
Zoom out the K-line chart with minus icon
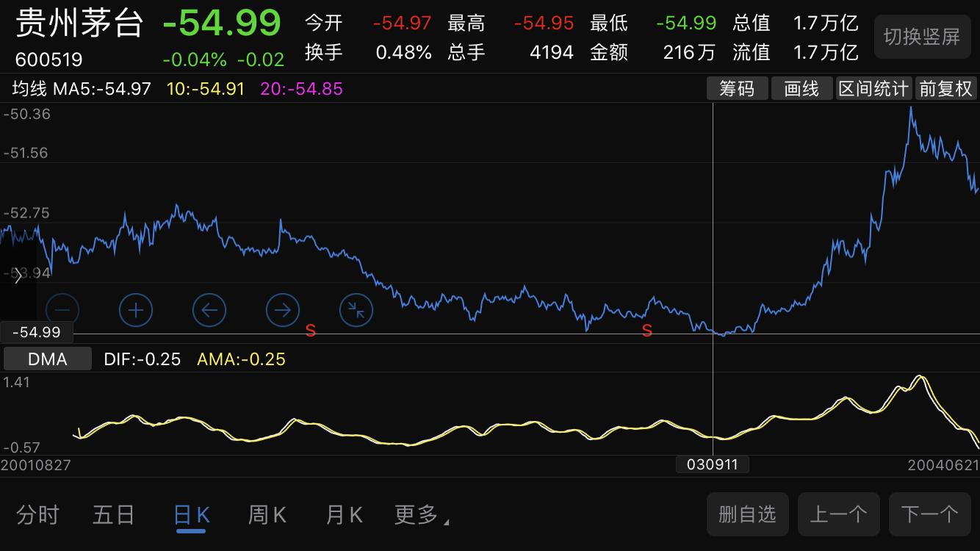coord(62,310)
